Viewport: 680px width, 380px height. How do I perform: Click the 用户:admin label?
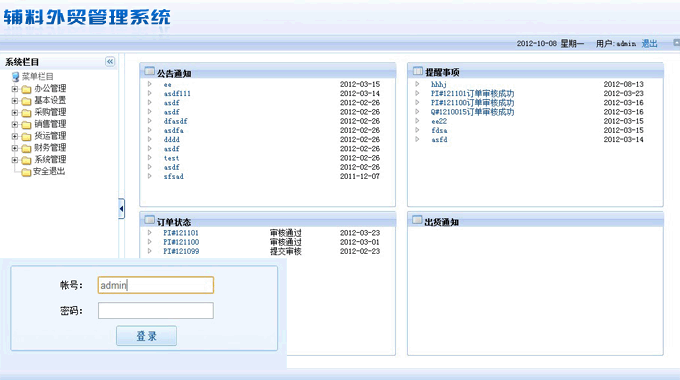[x=616, y=43]
